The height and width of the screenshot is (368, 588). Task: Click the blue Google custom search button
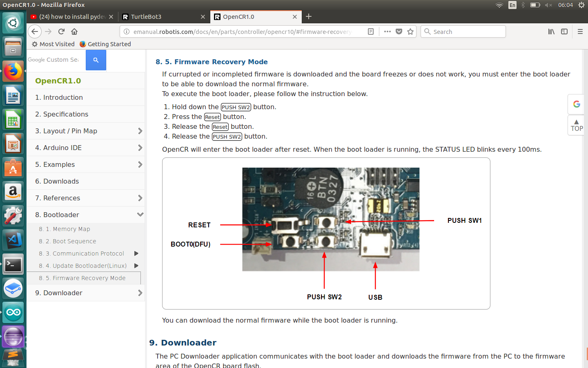pos(96,60)
